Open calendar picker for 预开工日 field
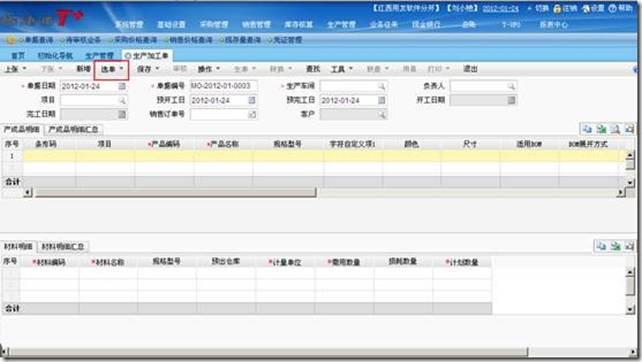The width and height of the screenshot is (642, 362). 252,100
